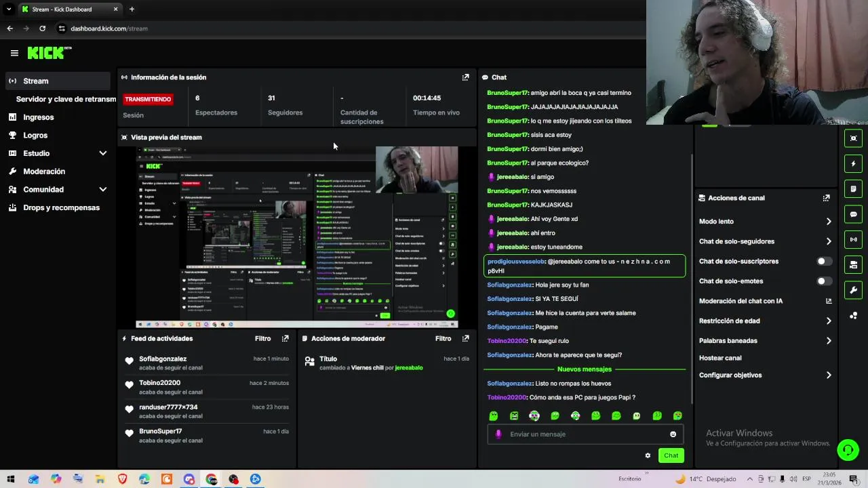Open the Filtro dropdown in Feed de actividades
This screenshot has width=868, height=488.
[262, 338]
